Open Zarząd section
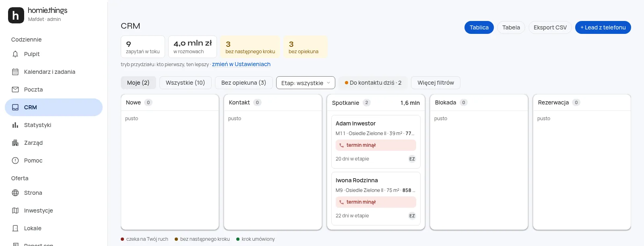The height and width of the screenshot is (246, 644). 54,143
